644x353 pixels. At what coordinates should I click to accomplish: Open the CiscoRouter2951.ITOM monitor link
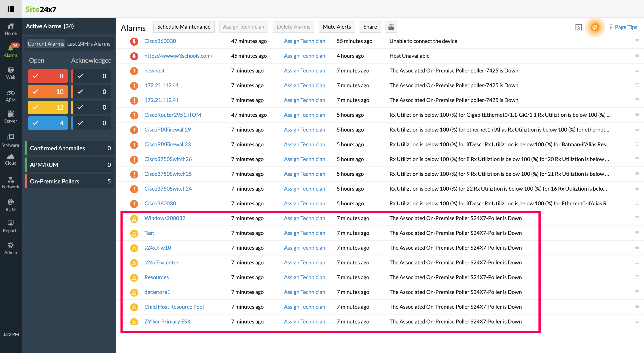pyautogui.click(x=172, y=115)
